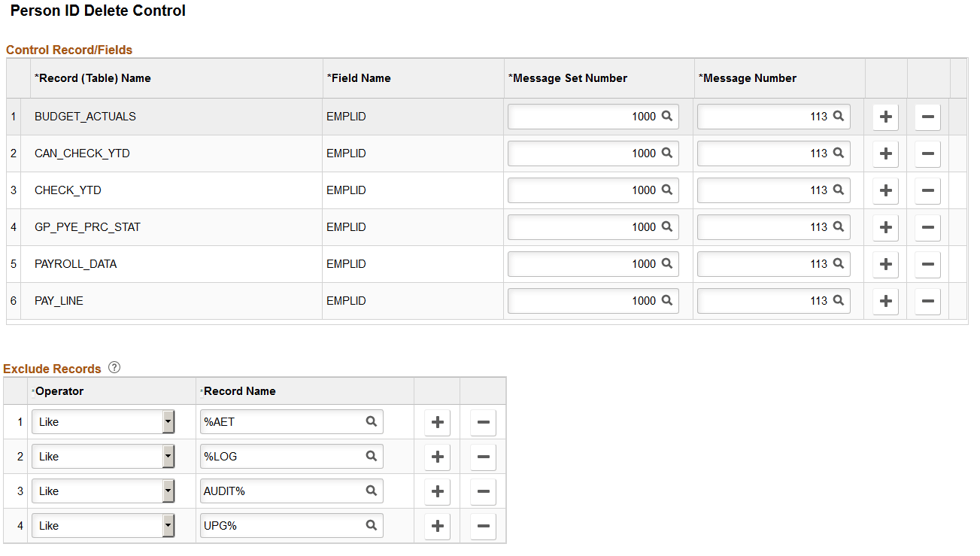
Task: Add a row after PAY_LINE
Action: (885, 300)
